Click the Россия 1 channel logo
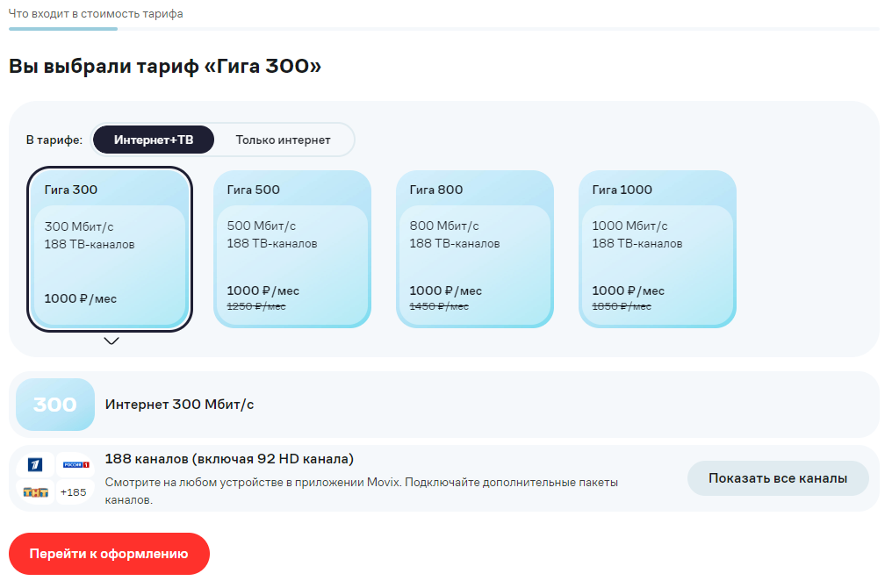Screen dimensions: 892x588 tap(75, 464)
